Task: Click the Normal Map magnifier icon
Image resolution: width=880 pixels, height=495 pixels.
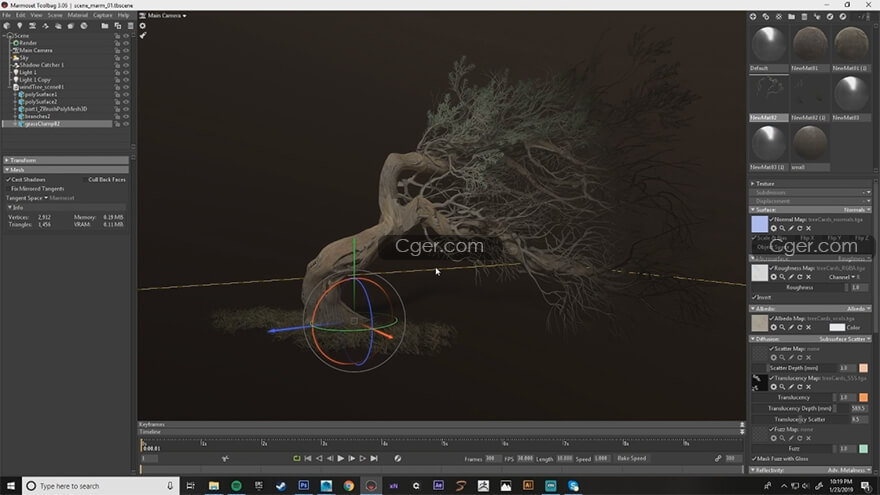Action: pyautogui.click(x=782, y=228)
